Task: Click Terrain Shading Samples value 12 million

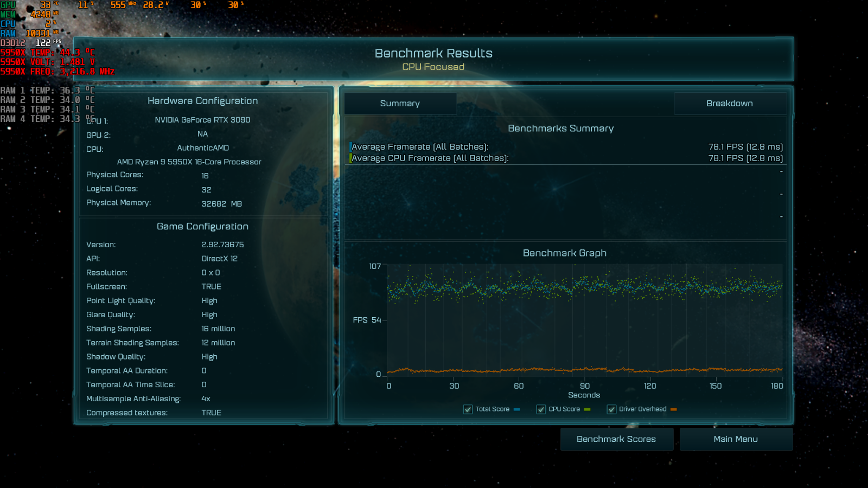Action: (218, 343)
